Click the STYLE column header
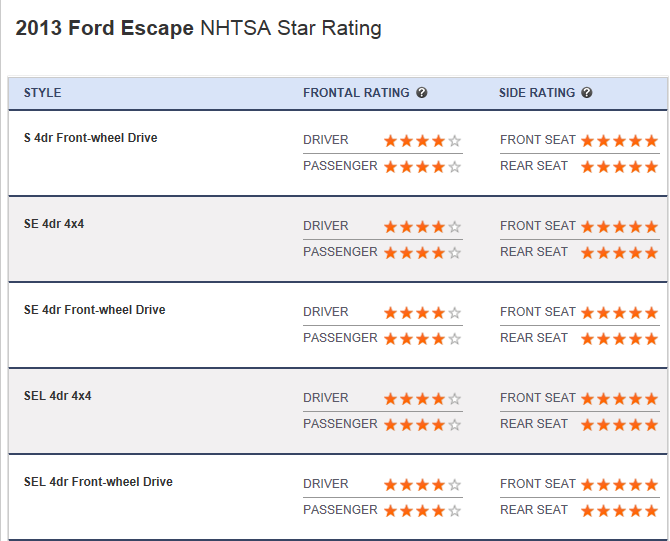The width and height of the screenshot is (670, 541). click(x=43, y=93)
